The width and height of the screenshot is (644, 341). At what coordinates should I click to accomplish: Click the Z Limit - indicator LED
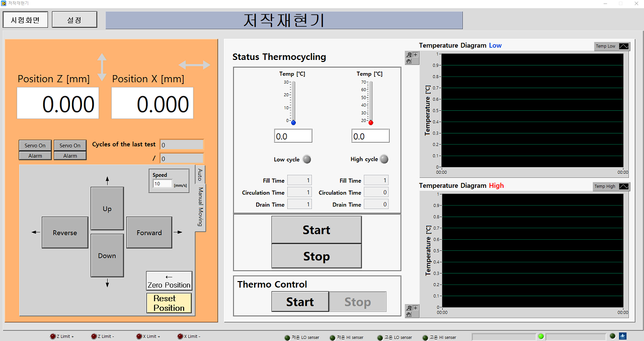click(94, 336)
